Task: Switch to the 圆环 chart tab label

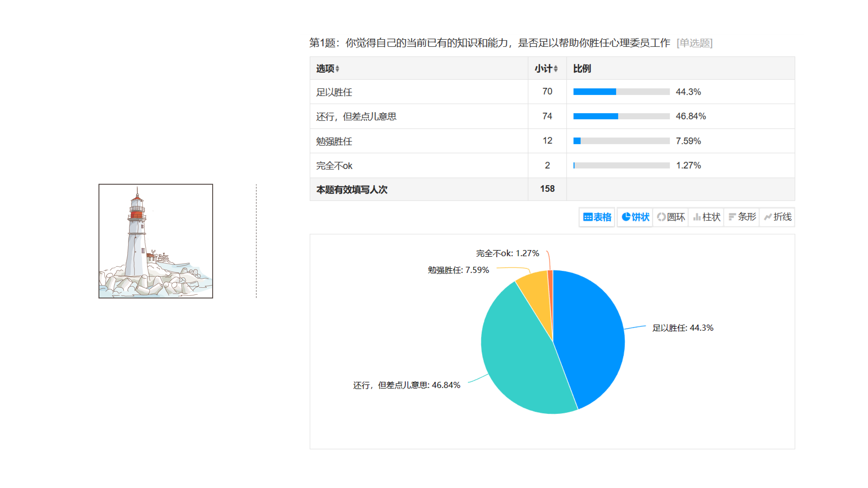Action: pos(676,217)
